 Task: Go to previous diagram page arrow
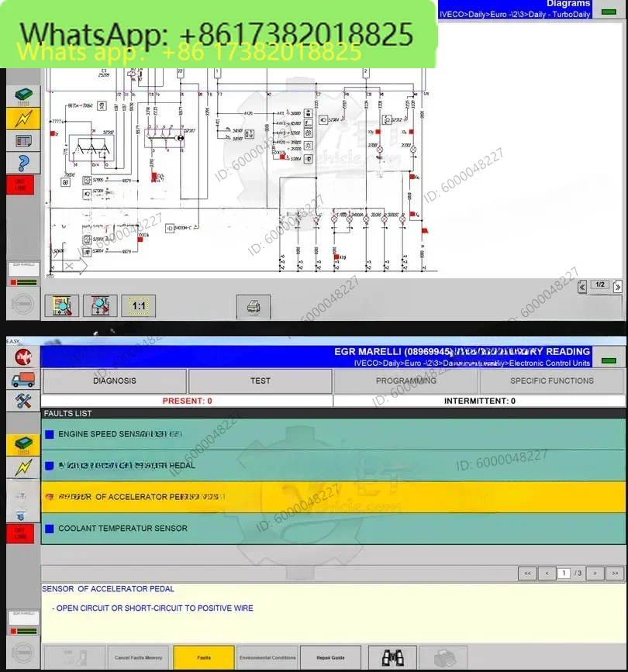point(582,287)
